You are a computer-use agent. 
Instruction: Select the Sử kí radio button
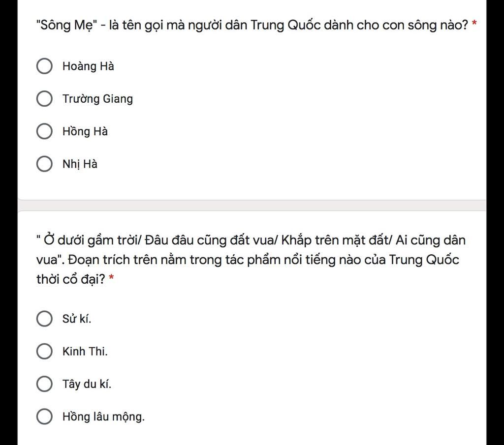coord(44,319)
